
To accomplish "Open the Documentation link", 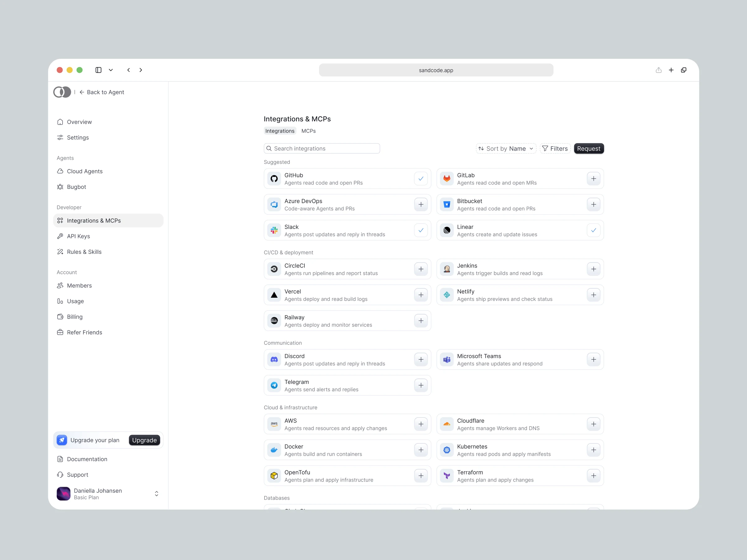I will pos(108,459).
